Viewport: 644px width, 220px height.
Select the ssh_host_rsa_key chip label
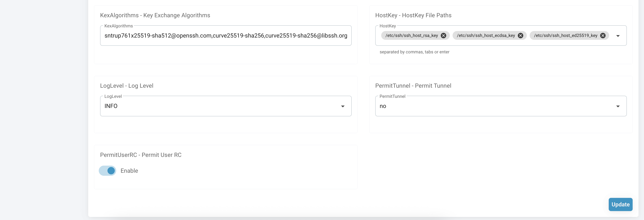[x=411, y=36]
